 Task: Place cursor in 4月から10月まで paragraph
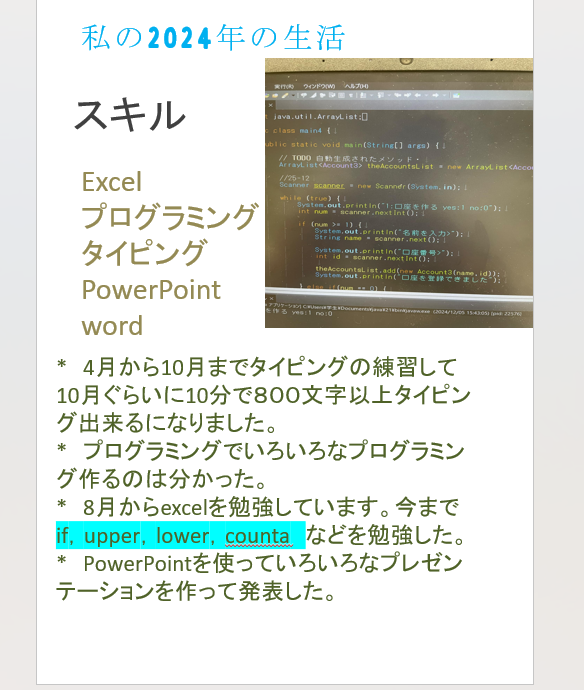pyautogui.click(x=257, y=368)
